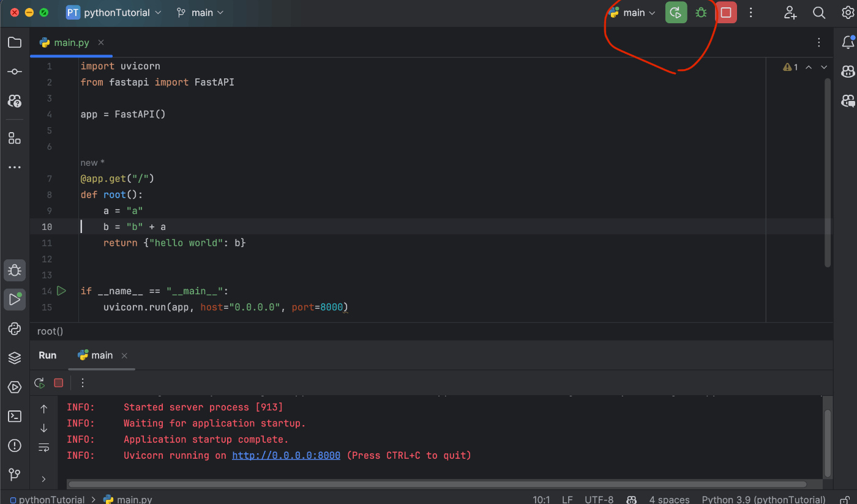The image size is (857, 504).
Task: Open the main branch dropdown
Action: click(x=200, y=12)
